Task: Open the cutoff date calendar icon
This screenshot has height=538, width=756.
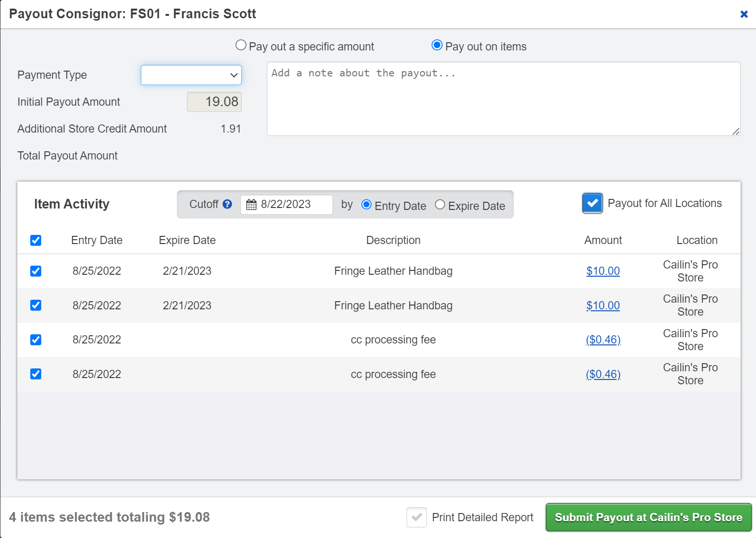Action: click(251, 205)
